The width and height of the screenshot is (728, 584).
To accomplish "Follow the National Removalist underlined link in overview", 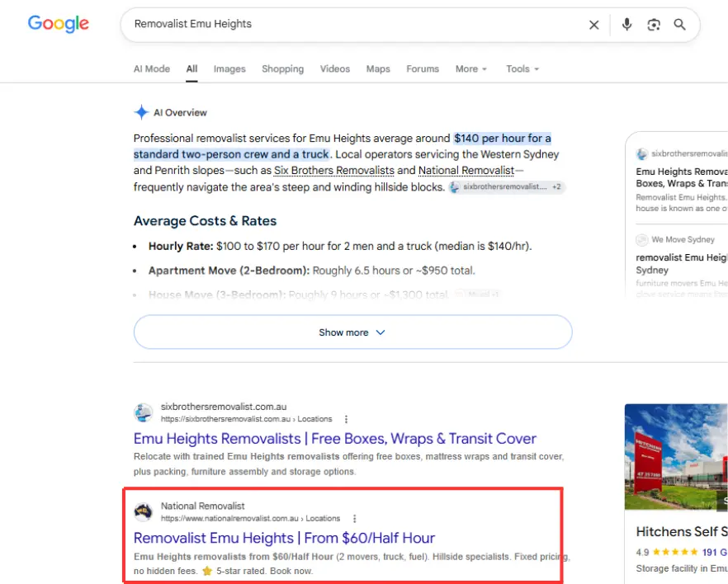I will [x=466, y=171].
